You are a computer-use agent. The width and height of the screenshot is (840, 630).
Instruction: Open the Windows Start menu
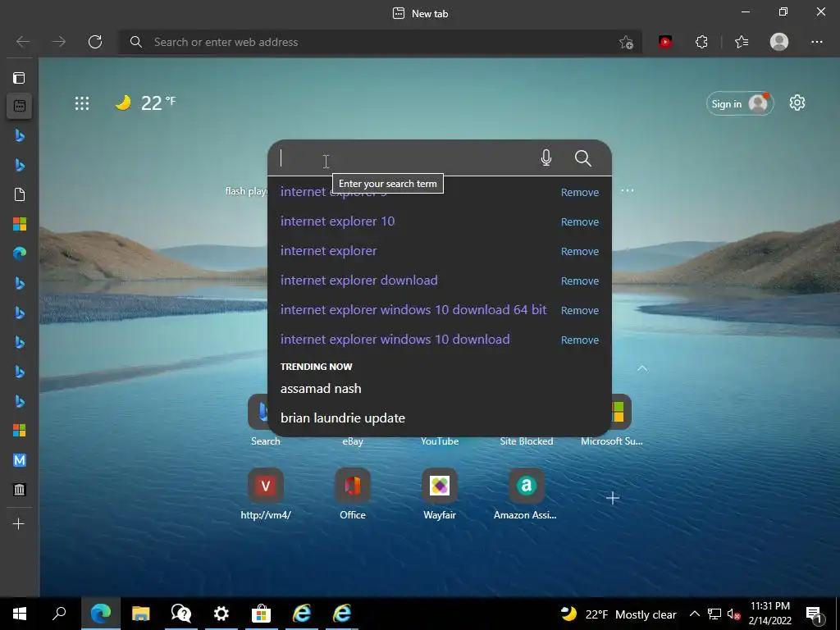pos(20,614)
